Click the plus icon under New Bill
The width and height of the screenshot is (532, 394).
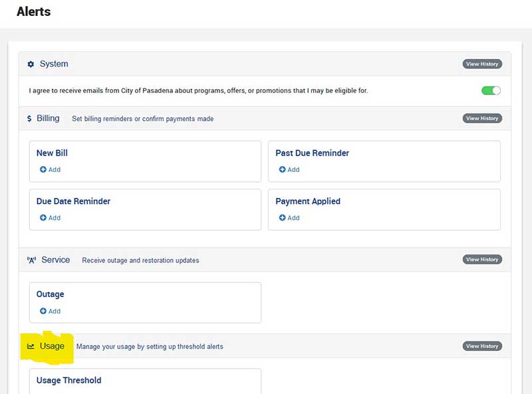pos(43,170)
